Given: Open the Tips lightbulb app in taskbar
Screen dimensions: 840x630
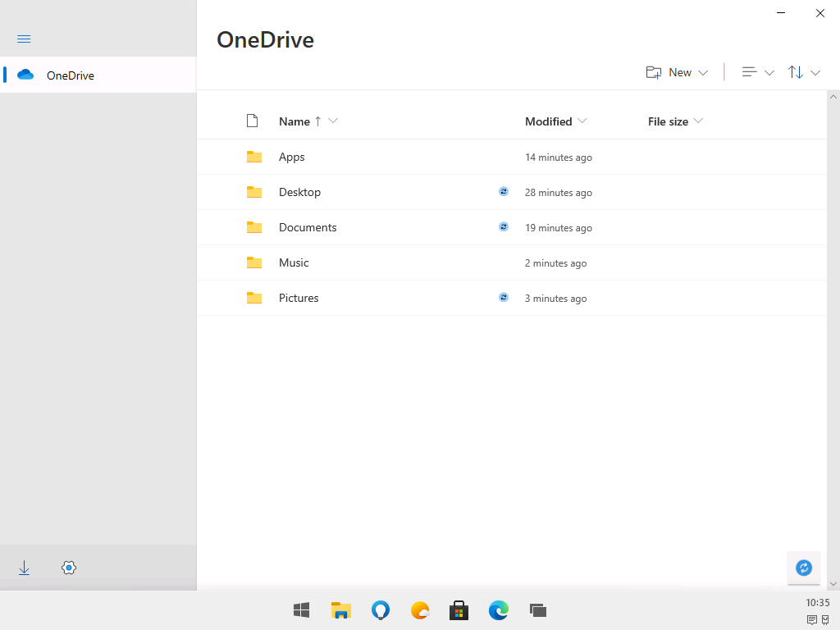Looking at the screenshot, I should pos(381,610).
